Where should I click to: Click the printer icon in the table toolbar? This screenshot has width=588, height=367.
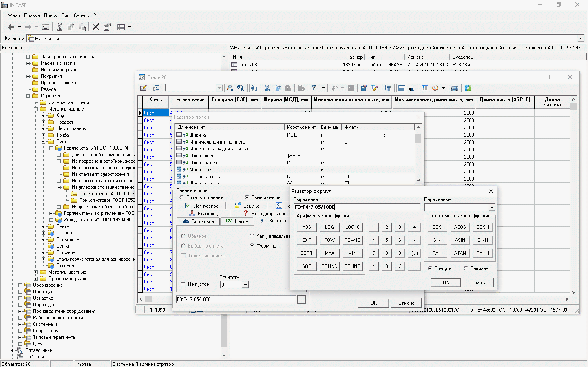455,88
